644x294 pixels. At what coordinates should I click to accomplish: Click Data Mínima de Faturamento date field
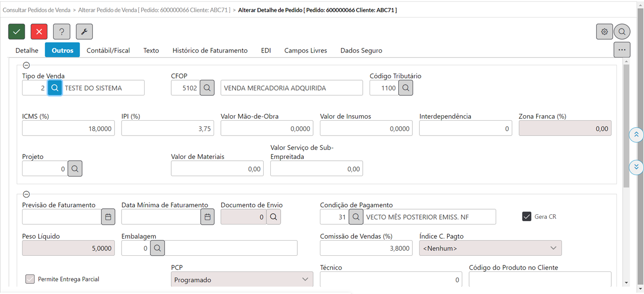click(161, 217)
